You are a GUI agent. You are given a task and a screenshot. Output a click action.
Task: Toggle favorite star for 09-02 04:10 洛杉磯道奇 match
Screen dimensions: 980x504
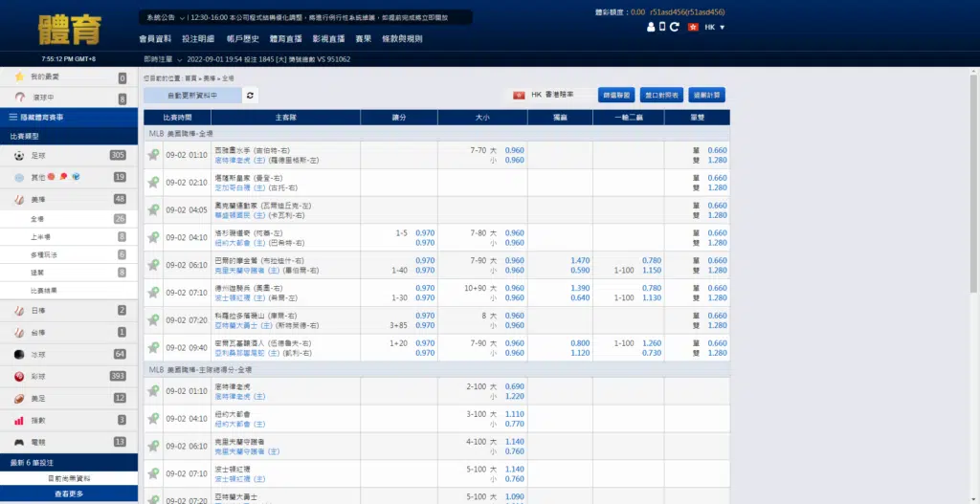coord(153,237)
